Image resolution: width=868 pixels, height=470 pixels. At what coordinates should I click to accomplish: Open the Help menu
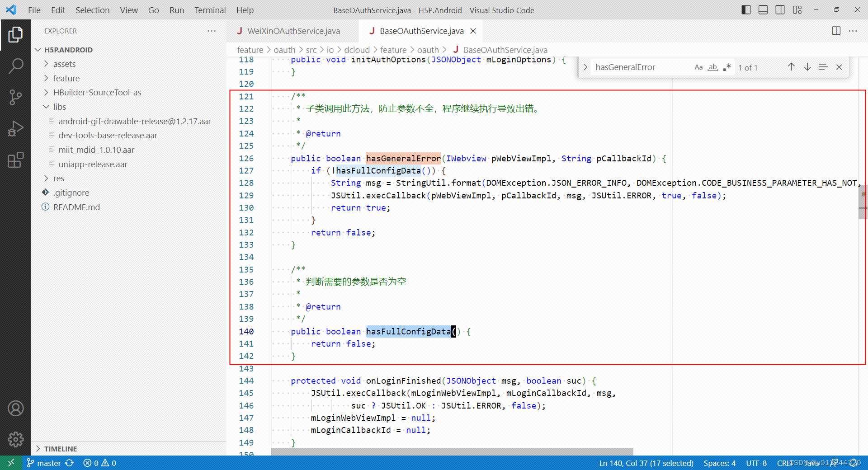tap(245, 10)
